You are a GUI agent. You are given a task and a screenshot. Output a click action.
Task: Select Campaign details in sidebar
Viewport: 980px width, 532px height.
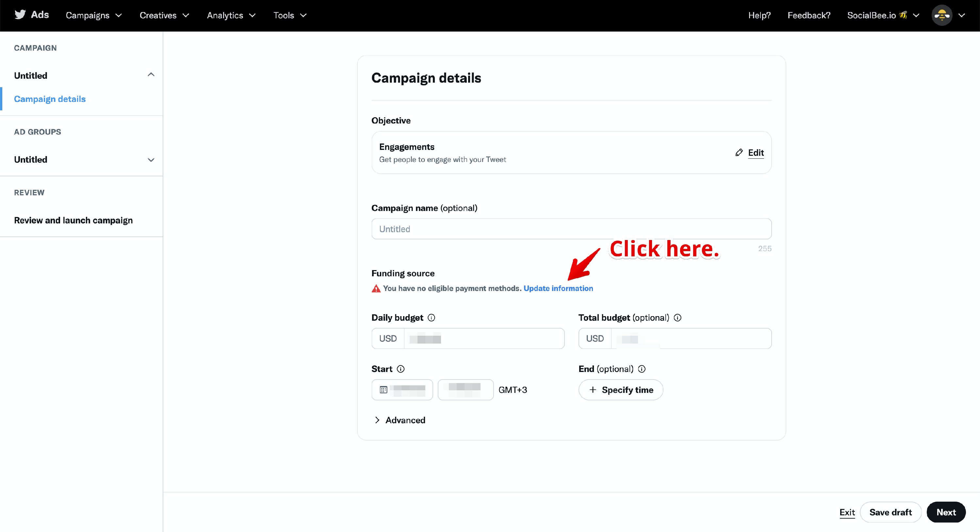50,99
